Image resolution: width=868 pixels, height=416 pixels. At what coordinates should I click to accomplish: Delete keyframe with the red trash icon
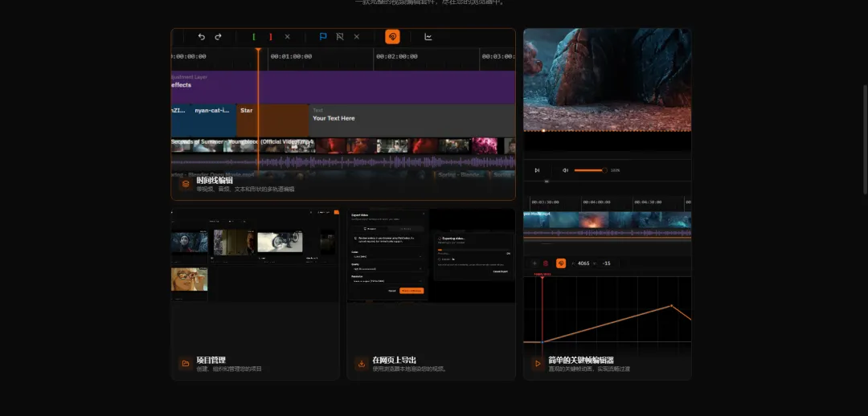click(x=546, y=263)
